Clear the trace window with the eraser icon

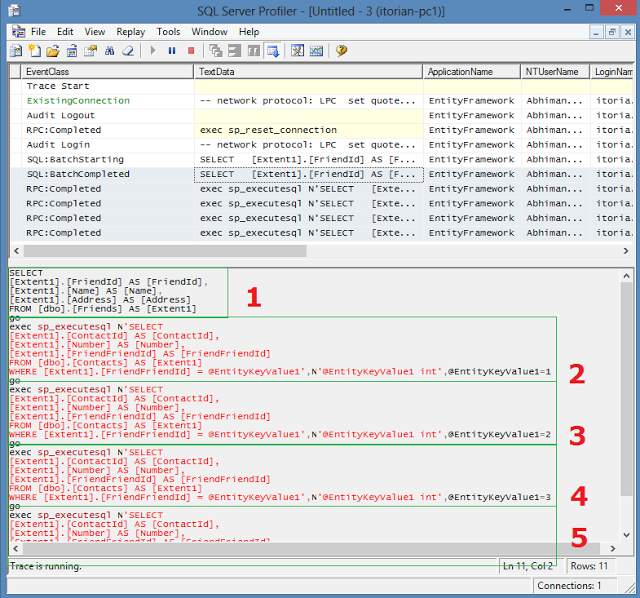[128, 50]
